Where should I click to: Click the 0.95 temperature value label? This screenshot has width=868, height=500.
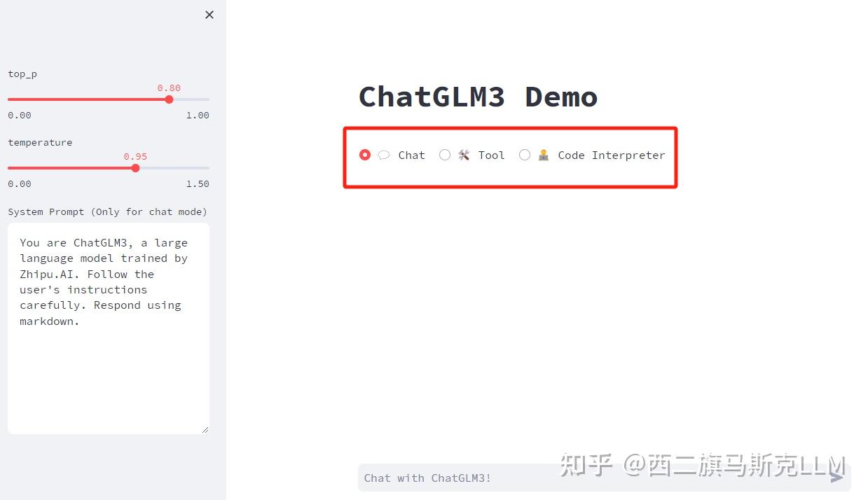[135, 156]
